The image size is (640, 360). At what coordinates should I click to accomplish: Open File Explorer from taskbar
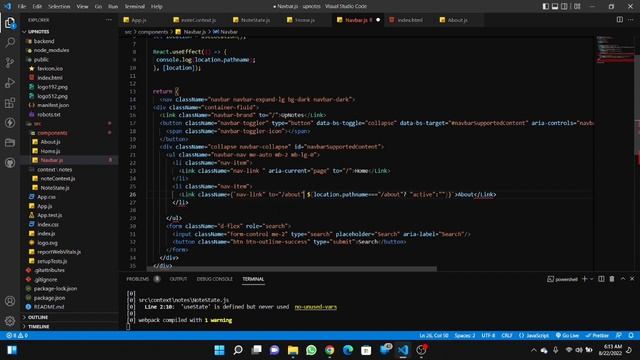coord(293,350)
